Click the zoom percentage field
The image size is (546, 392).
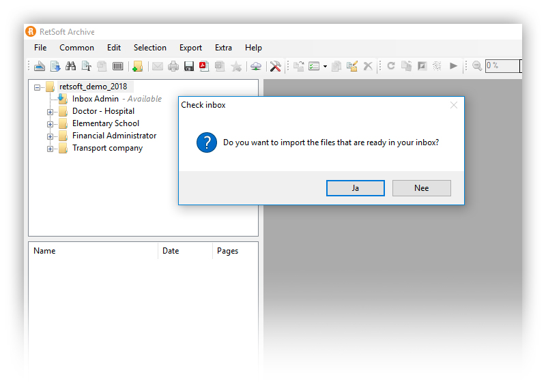click(x=503, y=65)
